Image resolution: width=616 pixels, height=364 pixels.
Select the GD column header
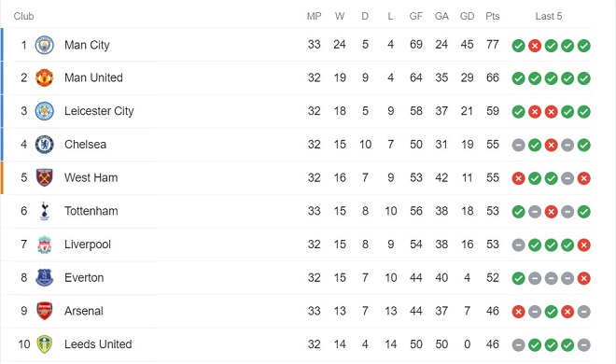tap(467, 16)
